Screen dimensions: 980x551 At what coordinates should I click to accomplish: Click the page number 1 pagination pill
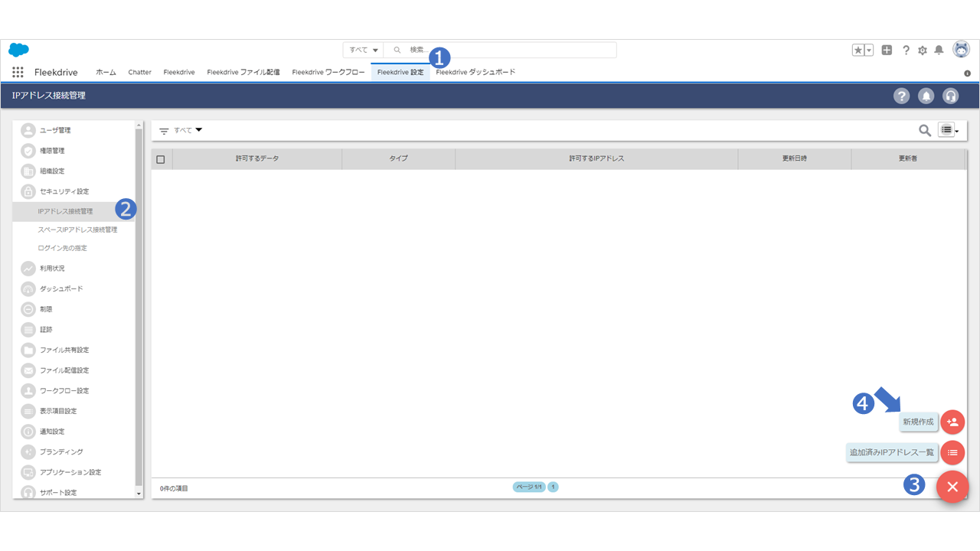click(553, 487)
